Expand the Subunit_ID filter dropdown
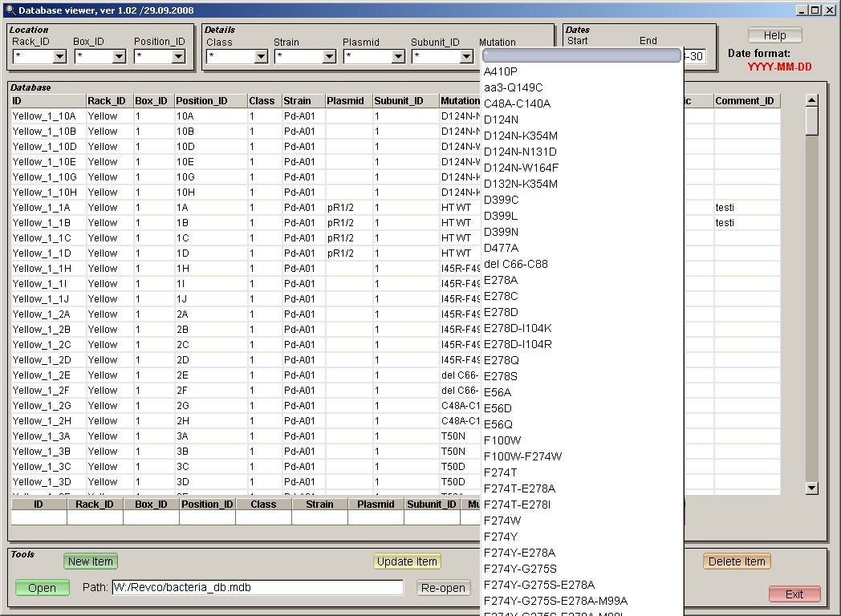Screen dimensions: 841x616 (466, 56)
